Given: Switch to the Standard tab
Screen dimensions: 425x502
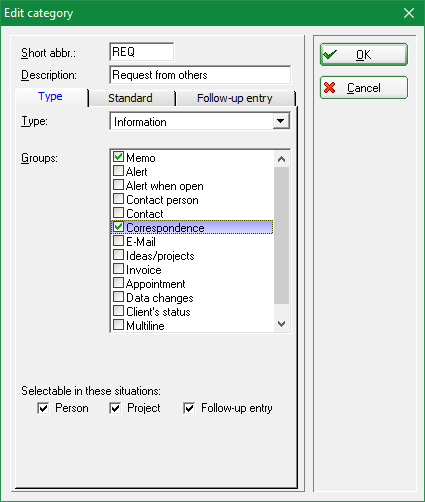Looking at the screenshot, I should pos(131,98).
